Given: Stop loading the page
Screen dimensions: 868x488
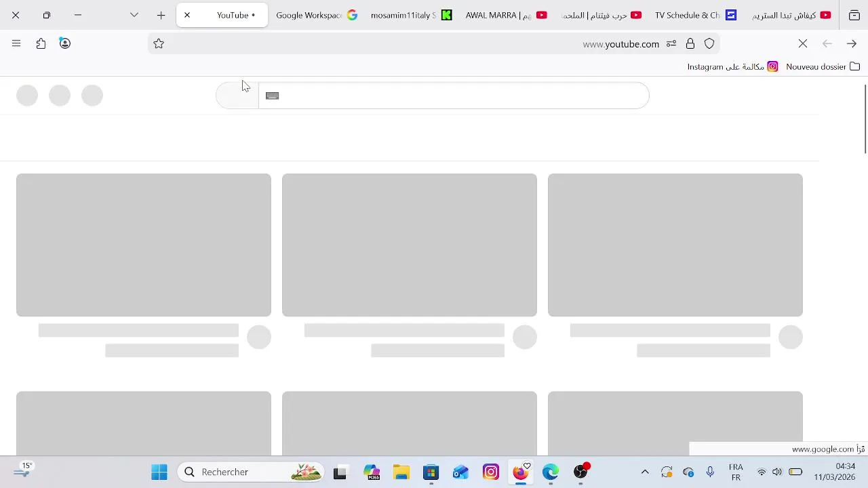Looking at the screenshot, I should (803, 43).
